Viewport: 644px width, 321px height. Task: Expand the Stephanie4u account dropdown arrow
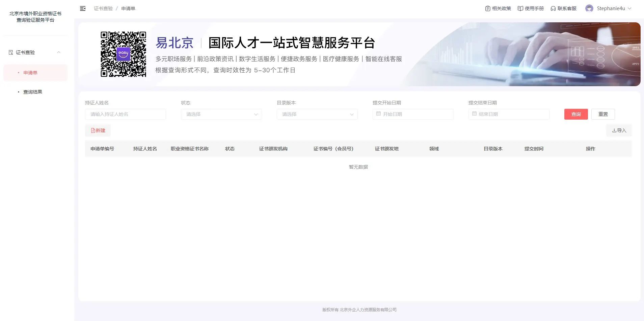point(629,8)
